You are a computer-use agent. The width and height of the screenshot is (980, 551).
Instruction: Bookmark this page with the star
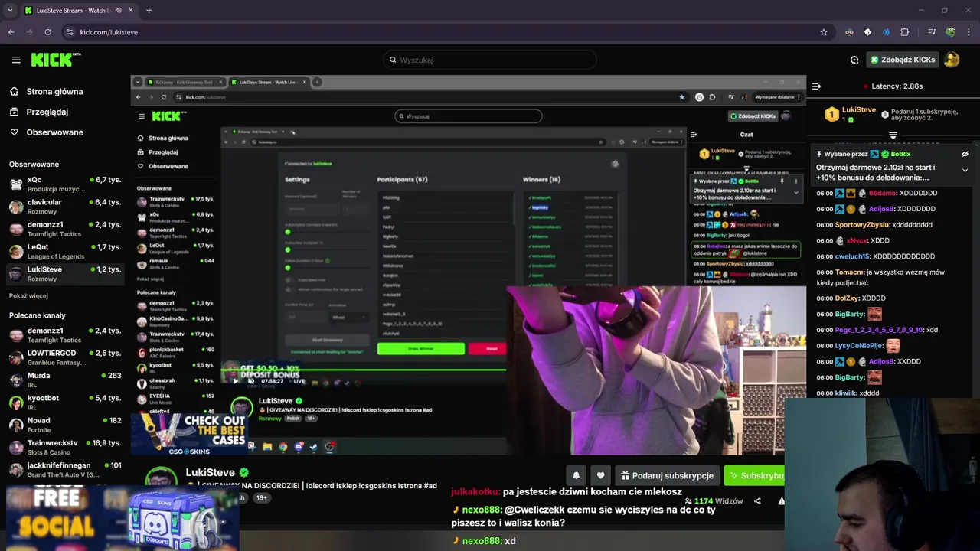click(x=824, y=32)
